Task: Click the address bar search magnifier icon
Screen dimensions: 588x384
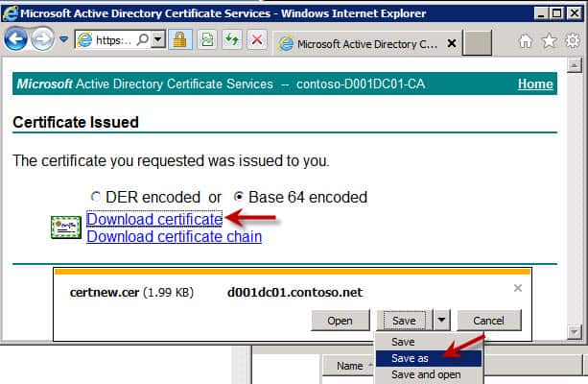Action: click(x=143, y=39)
